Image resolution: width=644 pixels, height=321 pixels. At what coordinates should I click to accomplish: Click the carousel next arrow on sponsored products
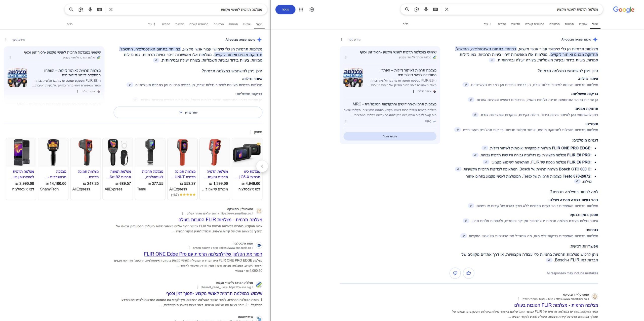click(x=262, y=166)
